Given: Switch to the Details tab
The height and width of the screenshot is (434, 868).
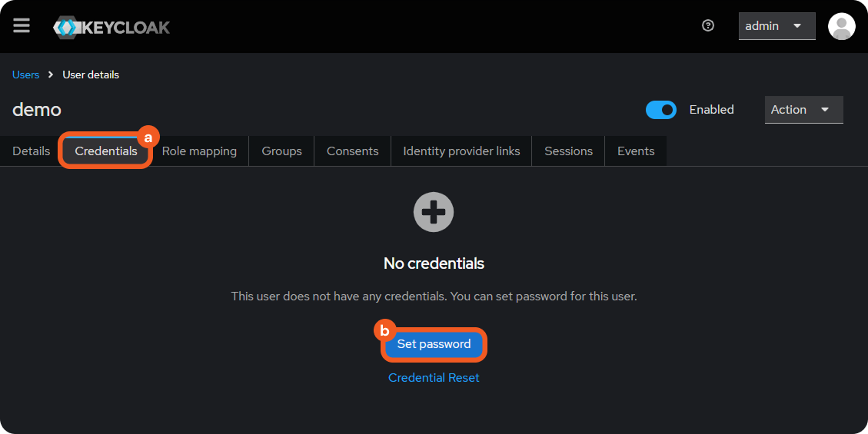Looking at the screenshot, I should (x=32, y=151).
